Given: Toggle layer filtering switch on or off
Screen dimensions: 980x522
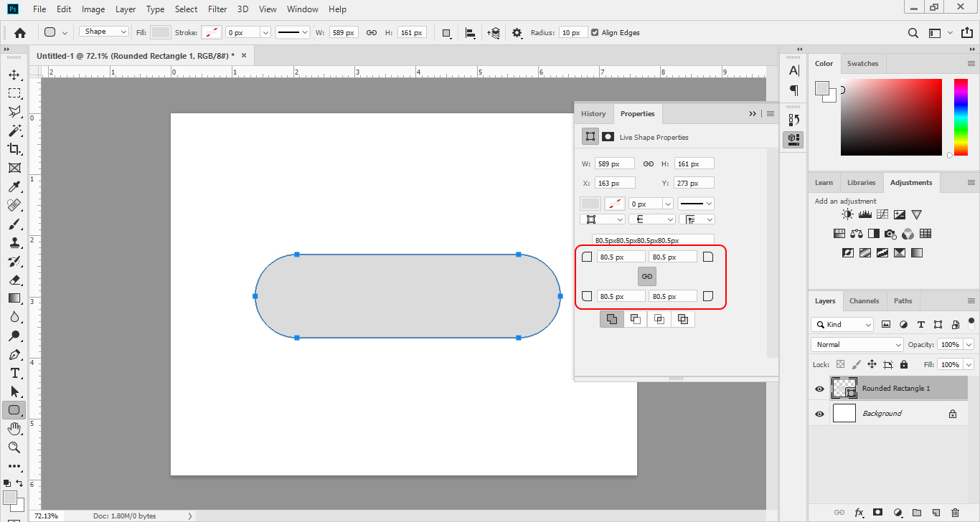Looking at the screenshot, I should 971,322.
